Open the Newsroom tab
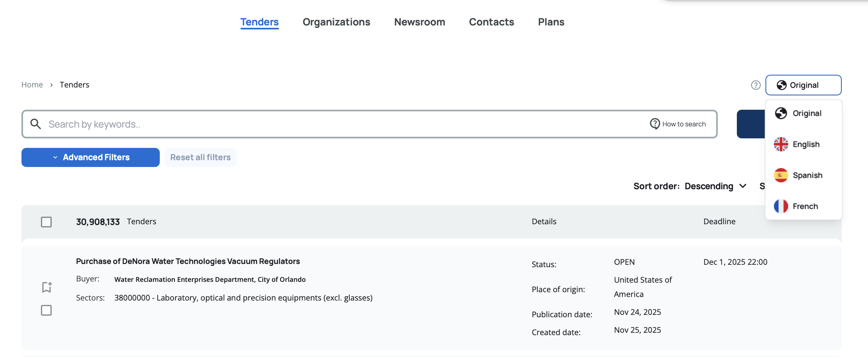Screen dimensions: 868x357 [419, 22]
